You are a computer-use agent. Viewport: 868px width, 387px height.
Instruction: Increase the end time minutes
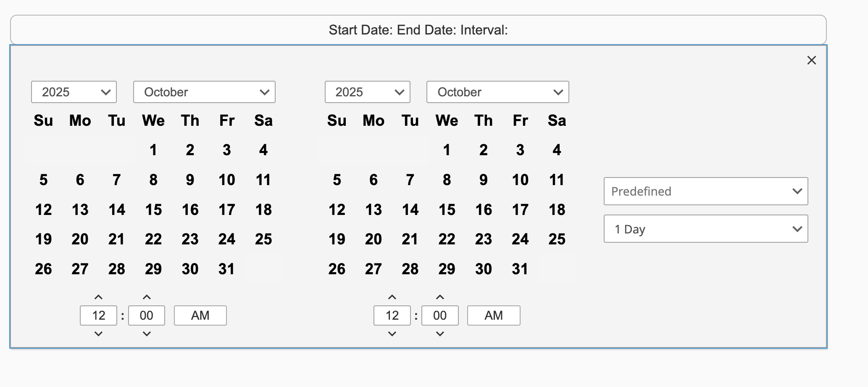(440, 297)
